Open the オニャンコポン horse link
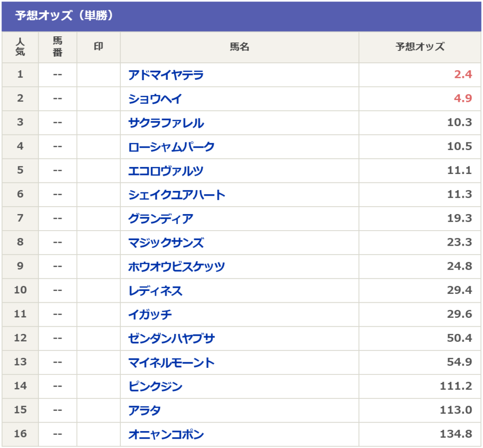Screen dimensions: 483x448 coord(166,435)
